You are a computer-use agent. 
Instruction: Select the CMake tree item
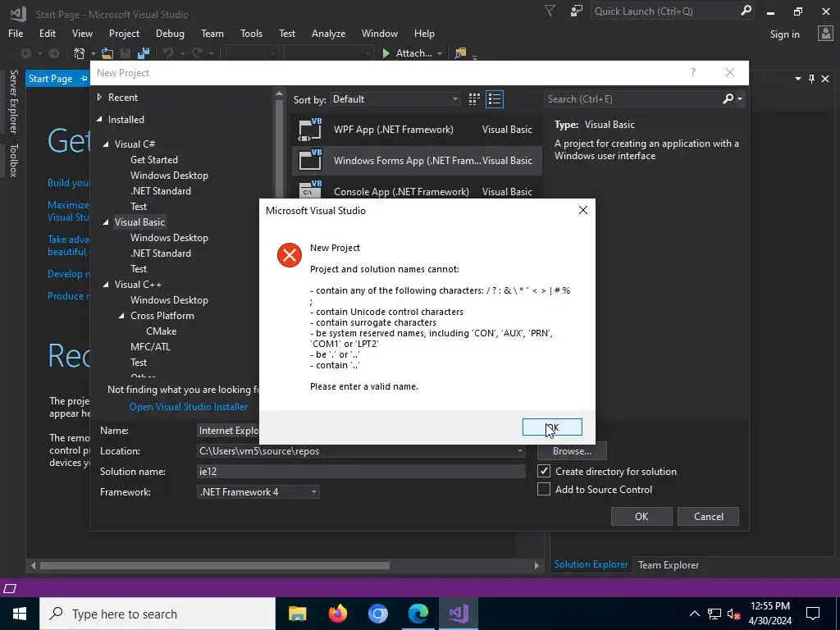click(x=162, y=331)
